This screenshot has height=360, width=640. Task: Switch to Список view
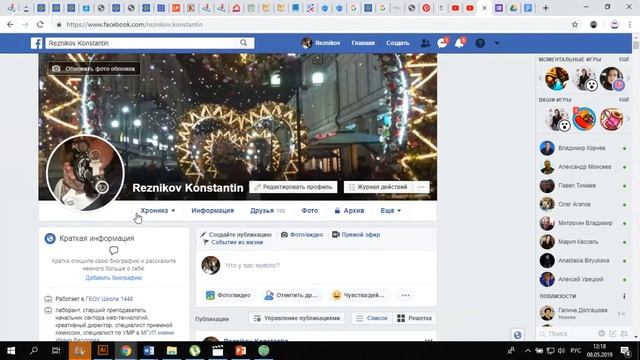[372, 318]
